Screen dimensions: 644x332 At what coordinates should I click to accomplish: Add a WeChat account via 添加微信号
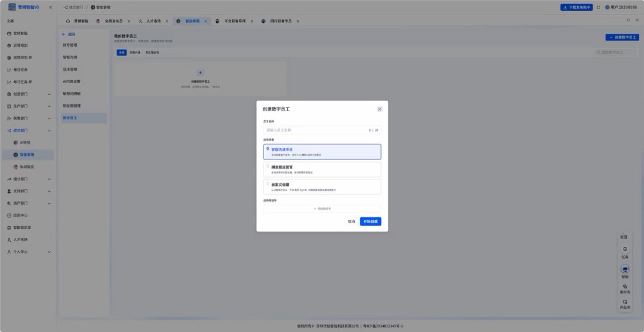point(322,208)
